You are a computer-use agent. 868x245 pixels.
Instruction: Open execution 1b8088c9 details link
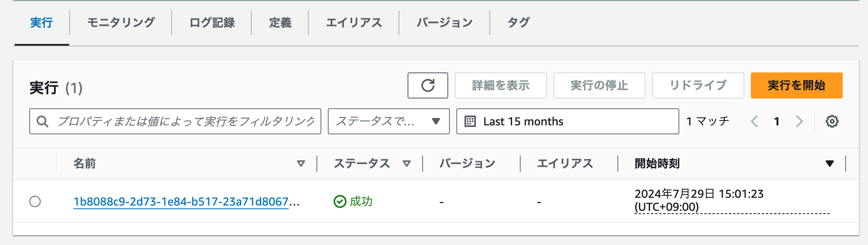tap(183, 201)
